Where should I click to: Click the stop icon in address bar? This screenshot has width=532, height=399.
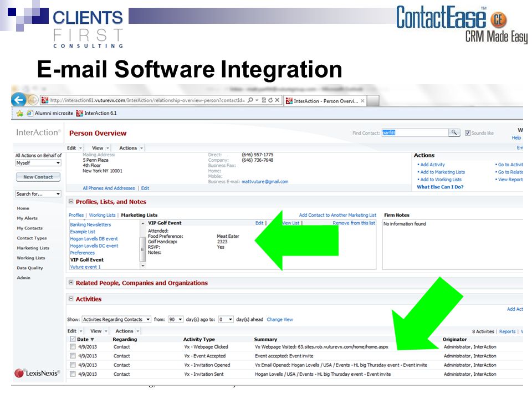[277, 100]
